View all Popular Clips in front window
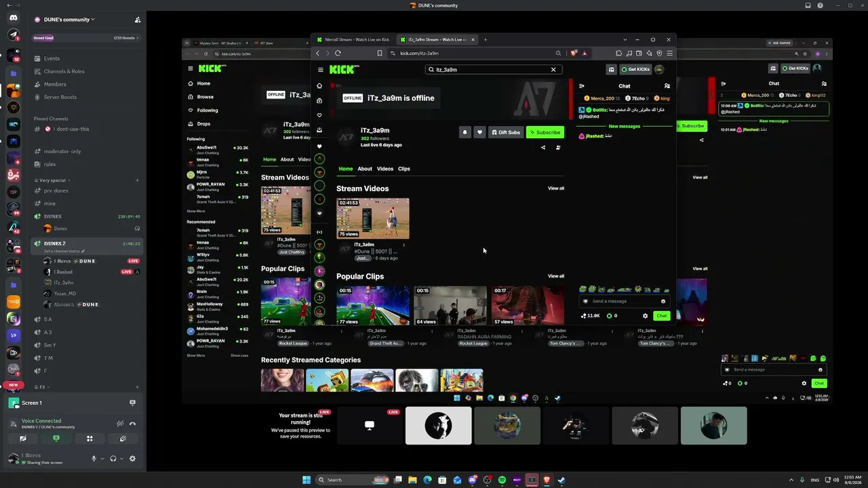The height and width of the screenshot is (488, 868). (556, 276)
